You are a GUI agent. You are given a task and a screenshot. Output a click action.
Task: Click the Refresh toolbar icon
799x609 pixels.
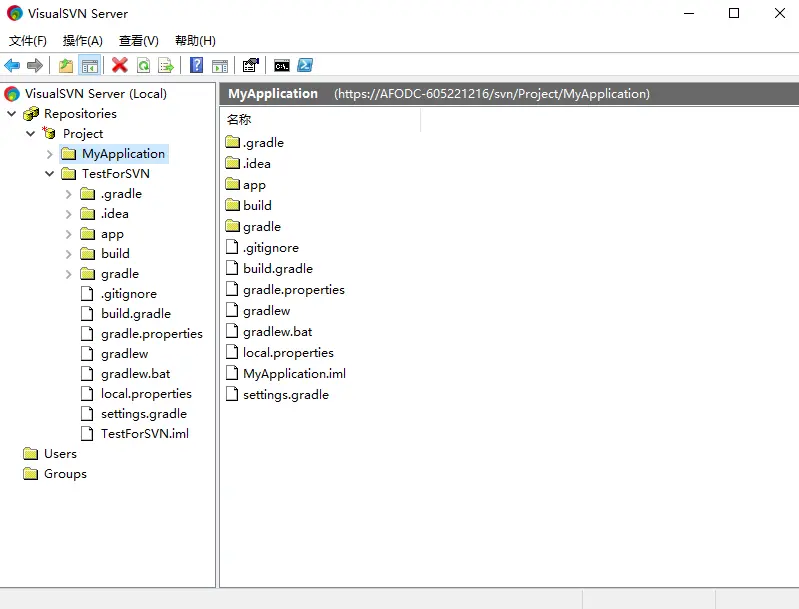pyautogui.click(x=144, y=65)
